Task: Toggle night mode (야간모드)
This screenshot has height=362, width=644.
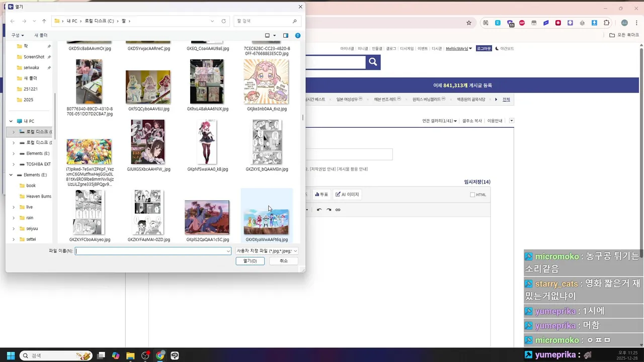Action: point(505,49)
